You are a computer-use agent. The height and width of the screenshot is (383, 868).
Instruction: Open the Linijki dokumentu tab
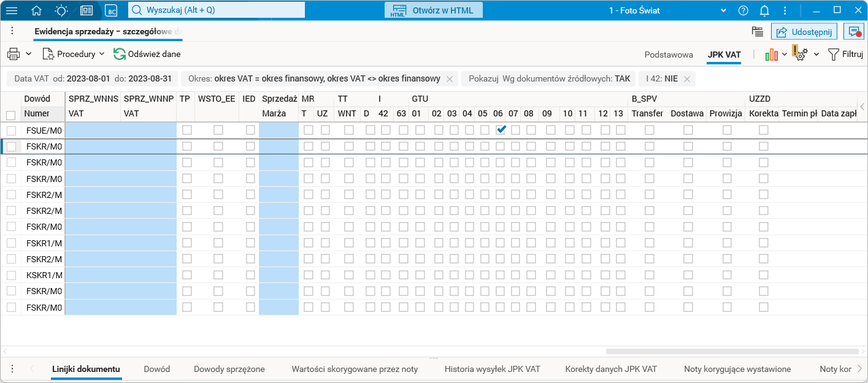(86, 369)
